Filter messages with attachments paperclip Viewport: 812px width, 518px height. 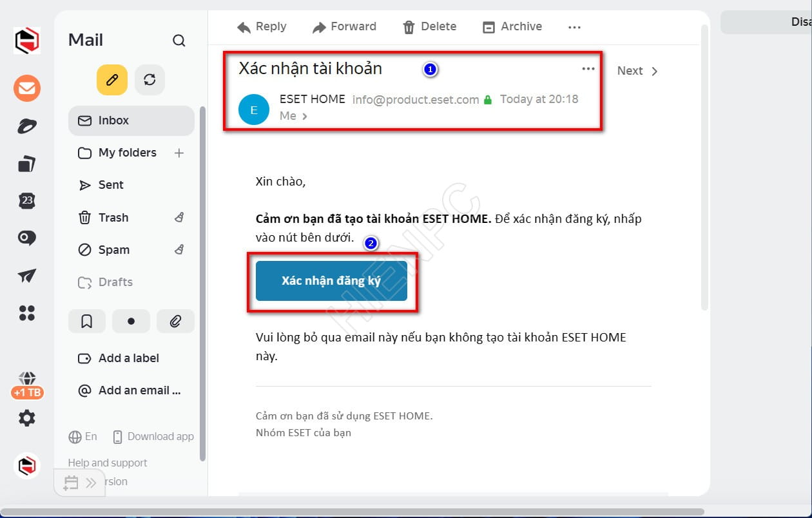(x=175, y=321)
